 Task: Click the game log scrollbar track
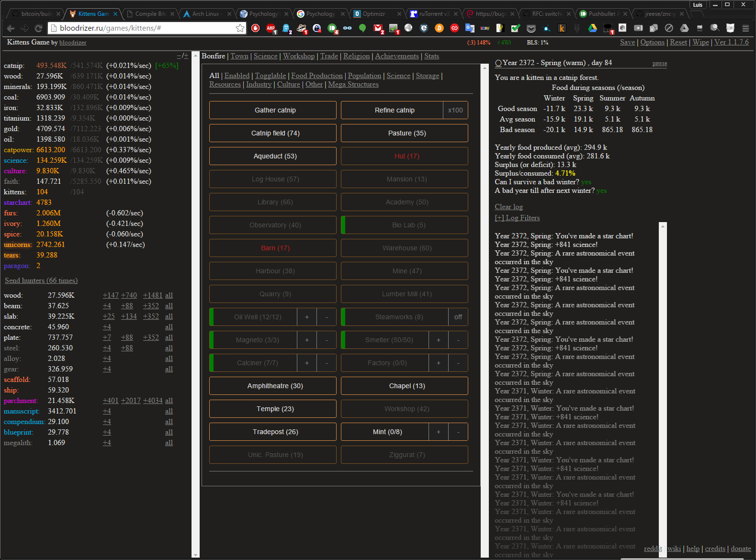(x=663, y=383)
